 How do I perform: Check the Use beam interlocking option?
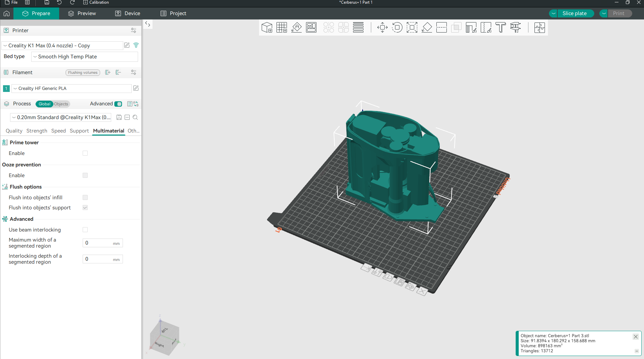click(85, 230)
